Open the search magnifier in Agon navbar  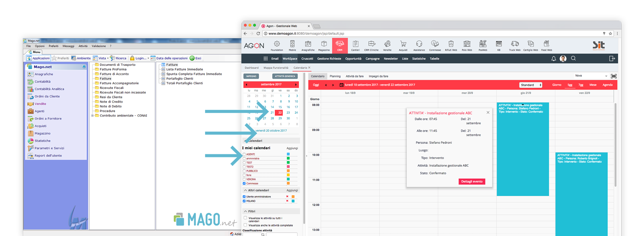tap(573, 58)
